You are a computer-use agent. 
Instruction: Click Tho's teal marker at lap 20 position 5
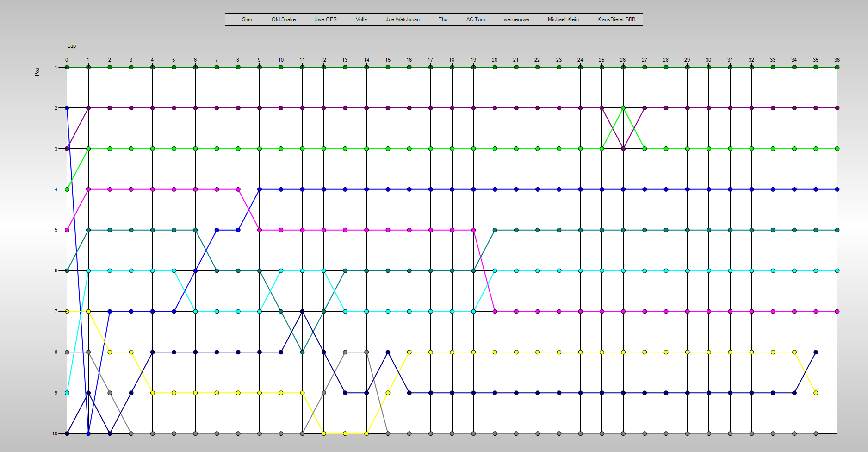(x=495, y=230)
